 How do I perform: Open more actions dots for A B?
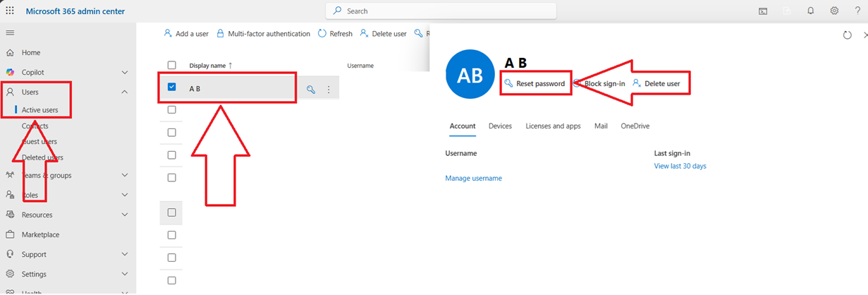tap(328, 89)
